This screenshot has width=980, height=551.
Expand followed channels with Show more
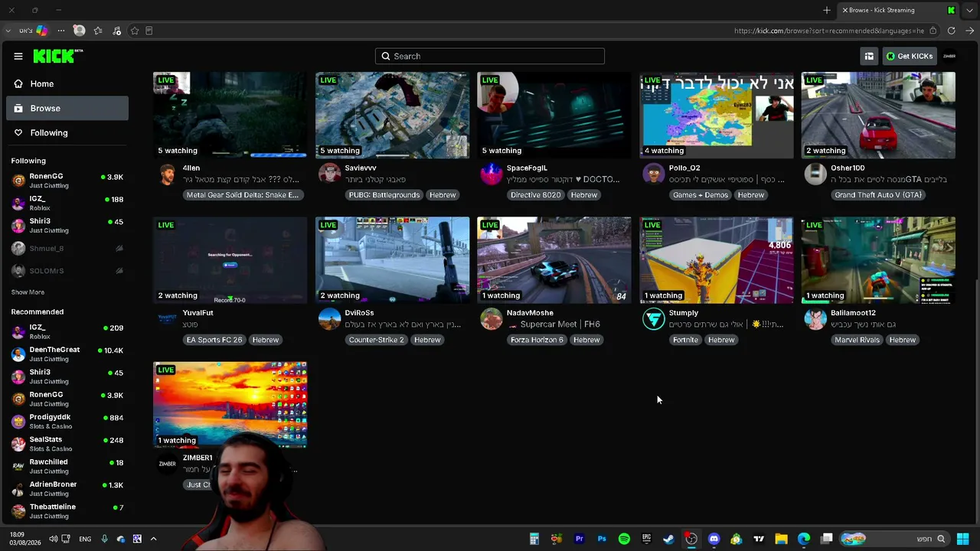click(28, 292)
